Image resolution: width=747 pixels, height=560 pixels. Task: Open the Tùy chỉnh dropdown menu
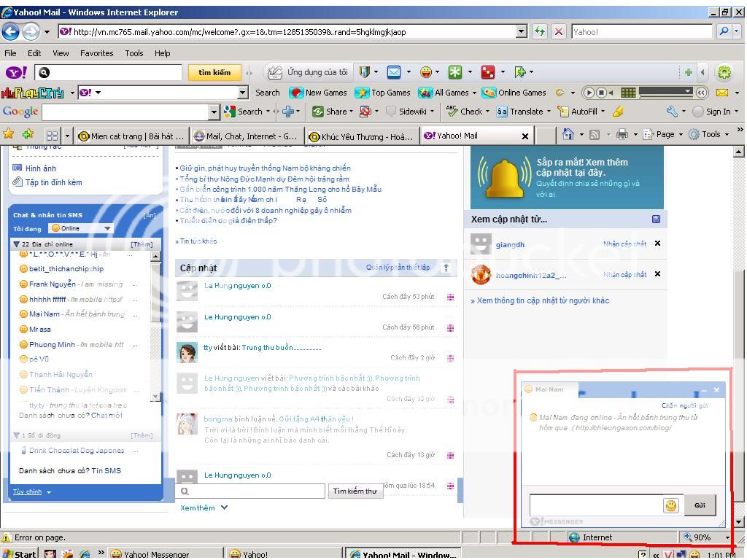(x=32, y=492)
